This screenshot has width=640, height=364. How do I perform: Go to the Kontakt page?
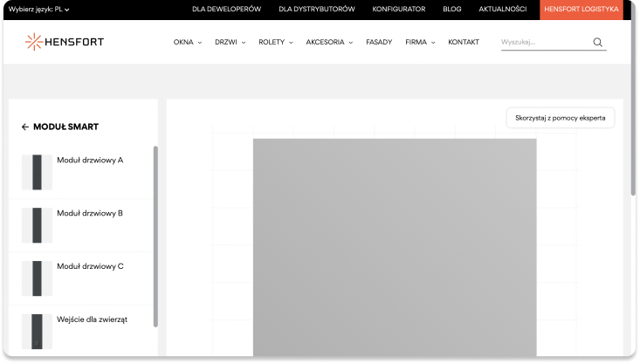[463, 42]
